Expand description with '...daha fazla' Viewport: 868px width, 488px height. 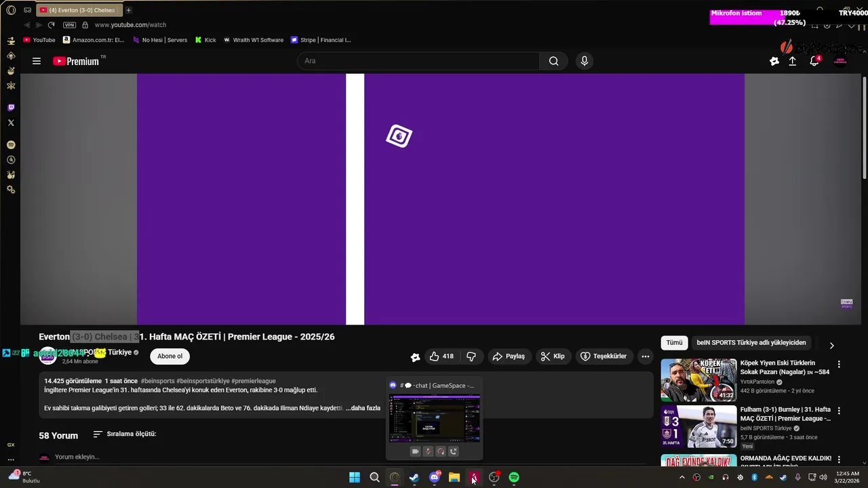(363, 408)
